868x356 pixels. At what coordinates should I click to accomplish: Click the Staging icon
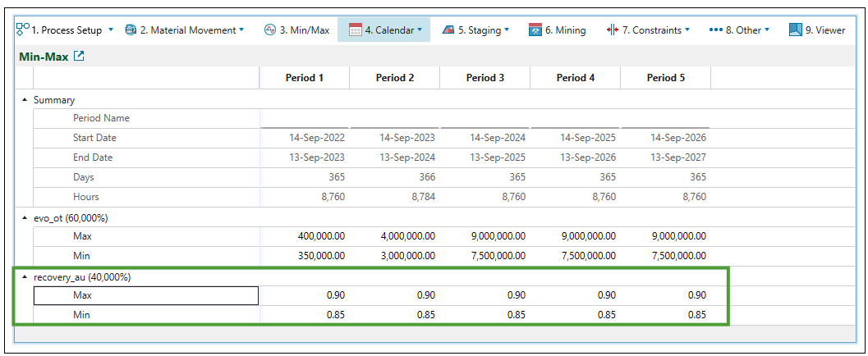[x=448, y=30]
